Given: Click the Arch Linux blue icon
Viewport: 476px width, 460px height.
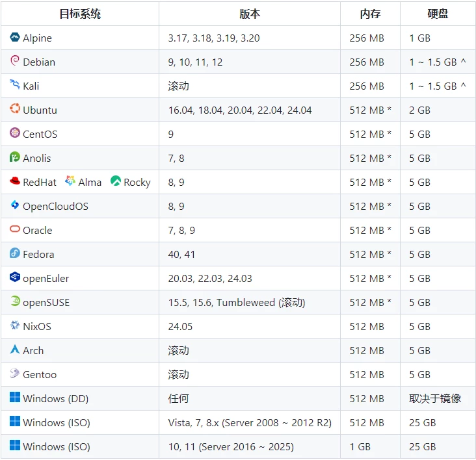Looking at the screenshot, I should click(15, 350).
